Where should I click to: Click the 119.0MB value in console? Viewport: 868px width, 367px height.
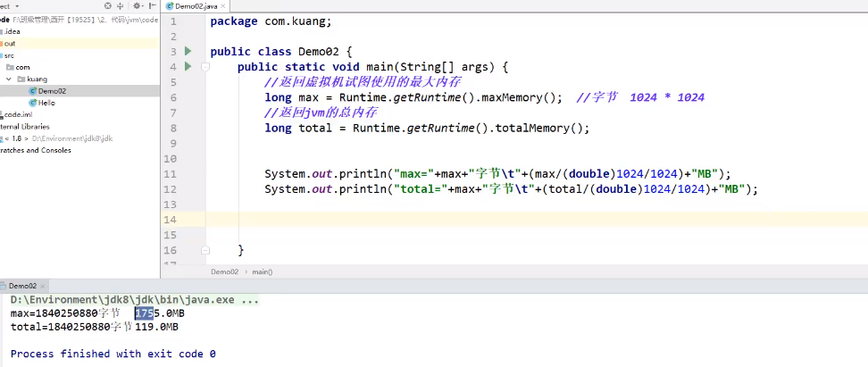[x=156, y=327]
